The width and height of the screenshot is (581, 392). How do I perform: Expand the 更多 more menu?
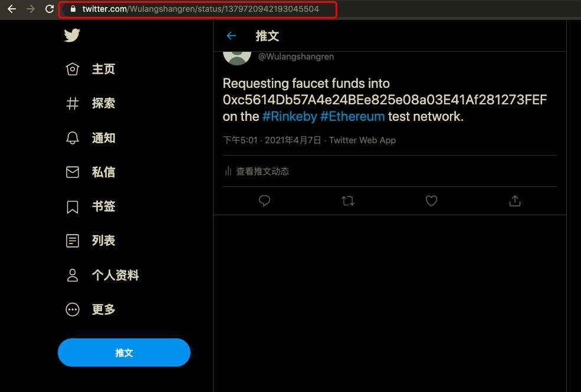pos(72,309)
